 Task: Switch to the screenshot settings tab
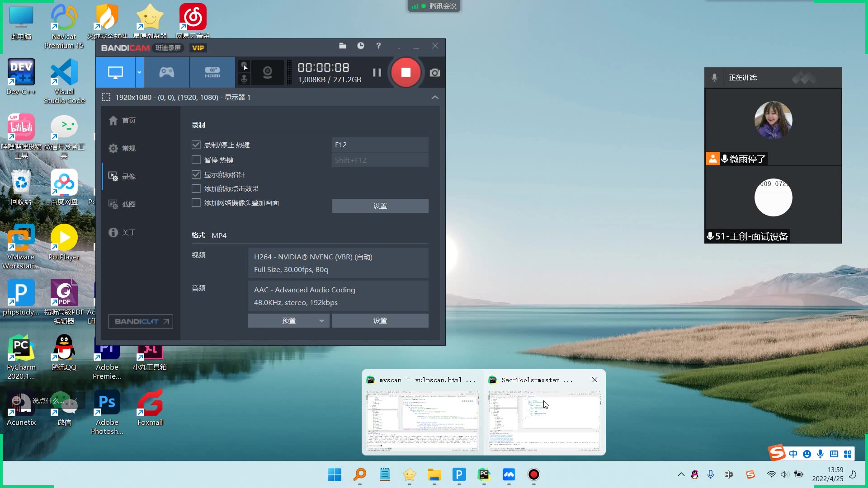pos(128,204)
